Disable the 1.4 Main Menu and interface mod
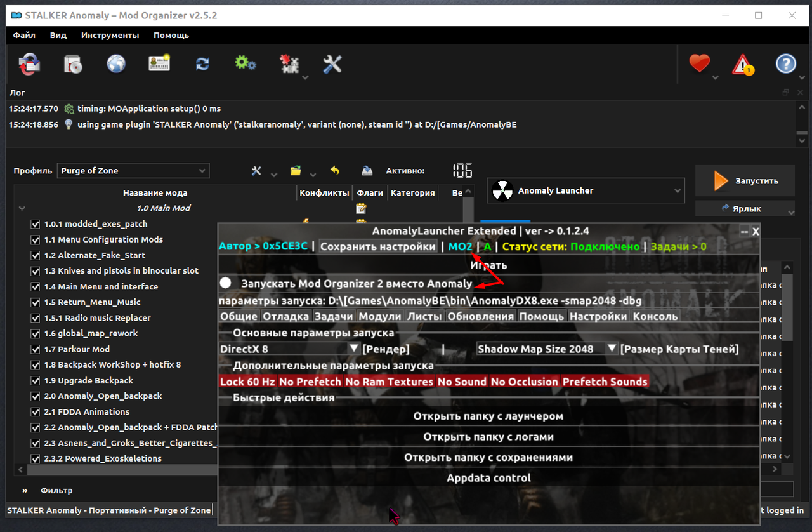The width and height of the screenshot is (812, 532). tap(36, 287)
